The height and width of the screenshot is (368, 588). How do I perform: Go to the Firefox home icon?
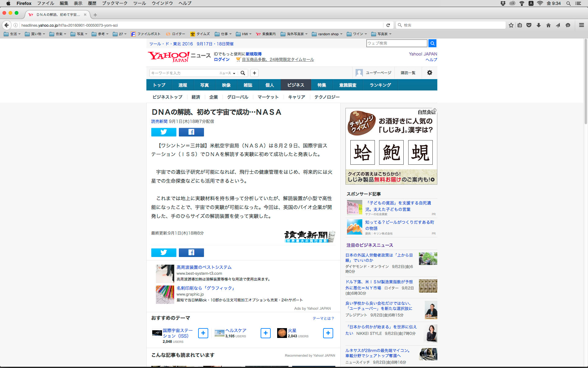(548, 25)
